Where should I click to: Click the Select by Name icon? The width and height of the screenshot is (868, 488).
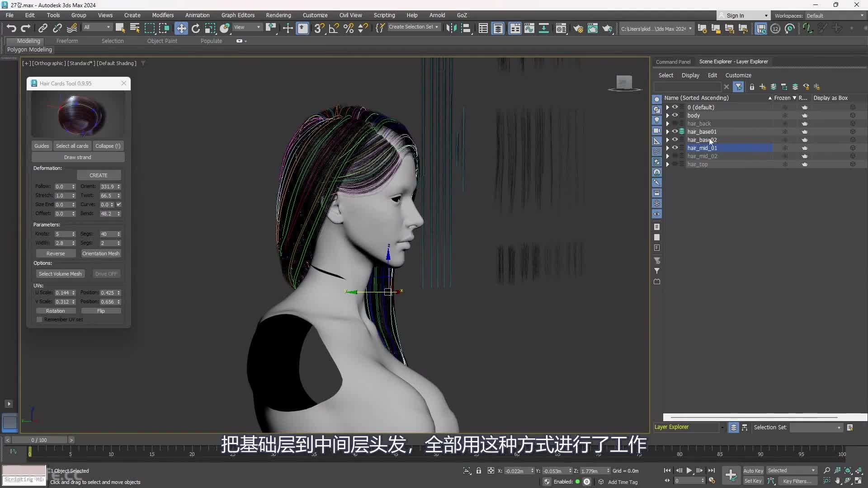point(135,28)
